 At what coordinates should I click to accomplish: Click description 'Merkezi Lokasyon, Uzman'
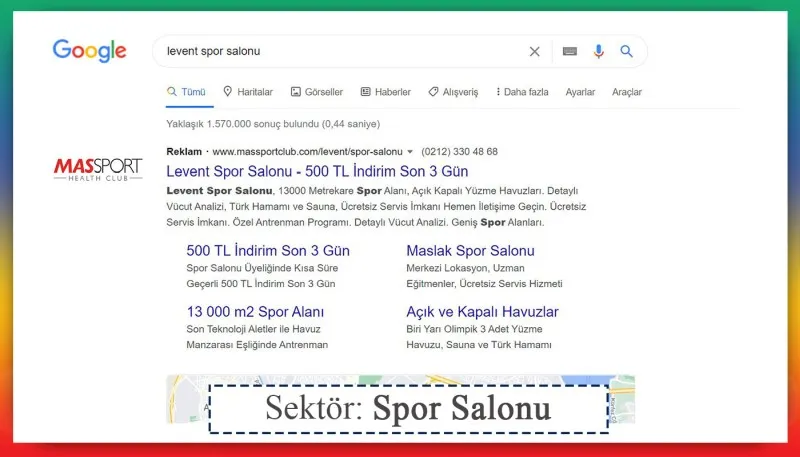tap(465, 268)
